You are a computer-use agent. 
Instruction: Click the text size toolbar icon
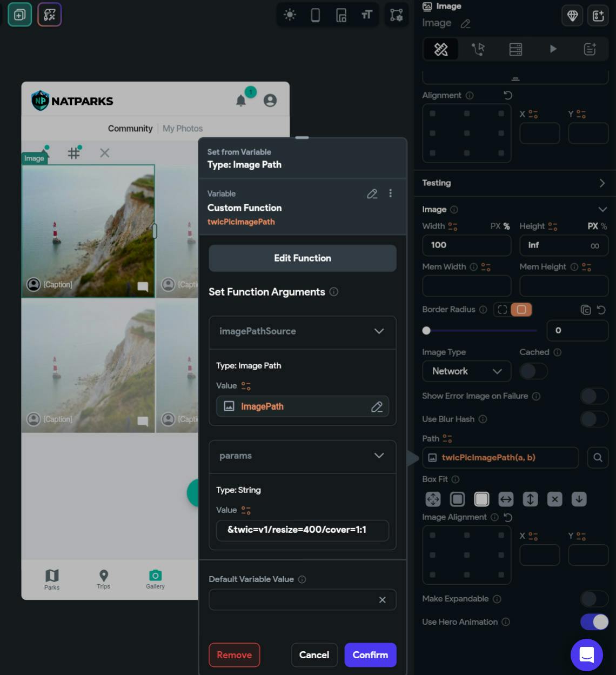[367, 15]
